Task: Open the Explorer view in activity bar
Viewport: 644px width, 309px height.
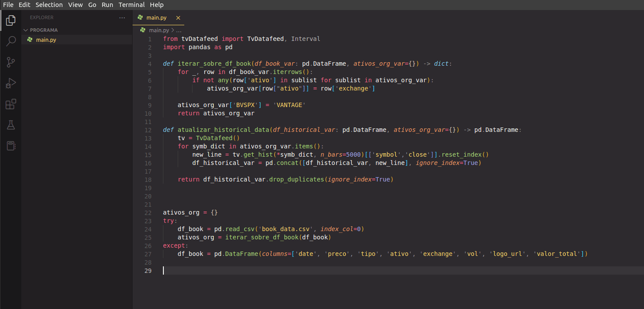Action: point(11,20)
